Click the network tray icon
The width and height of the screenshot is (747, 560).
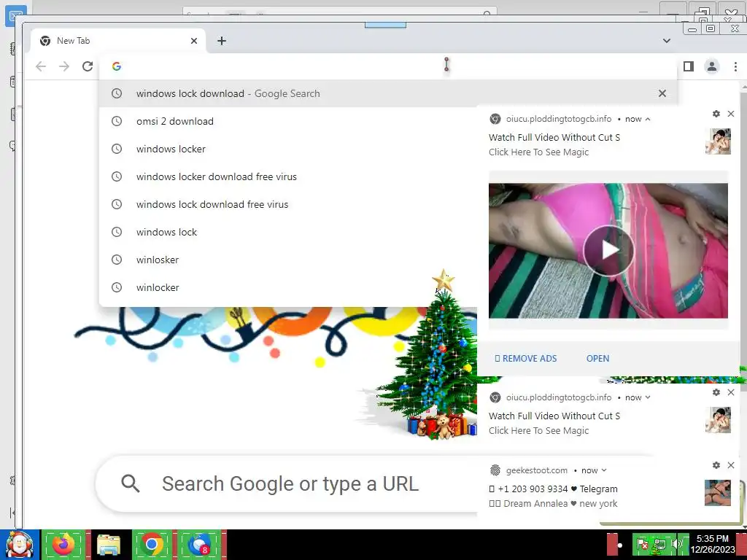(660, 544)
